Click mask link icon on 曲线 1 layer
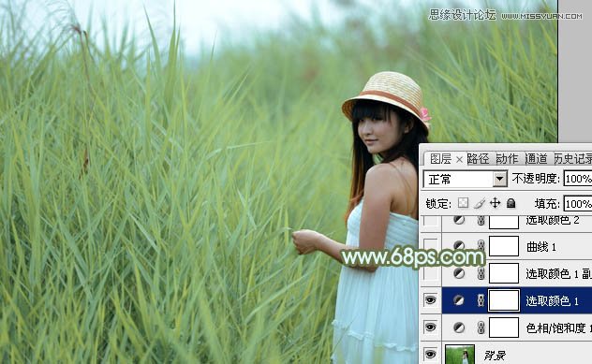 [x=481, y=246]
